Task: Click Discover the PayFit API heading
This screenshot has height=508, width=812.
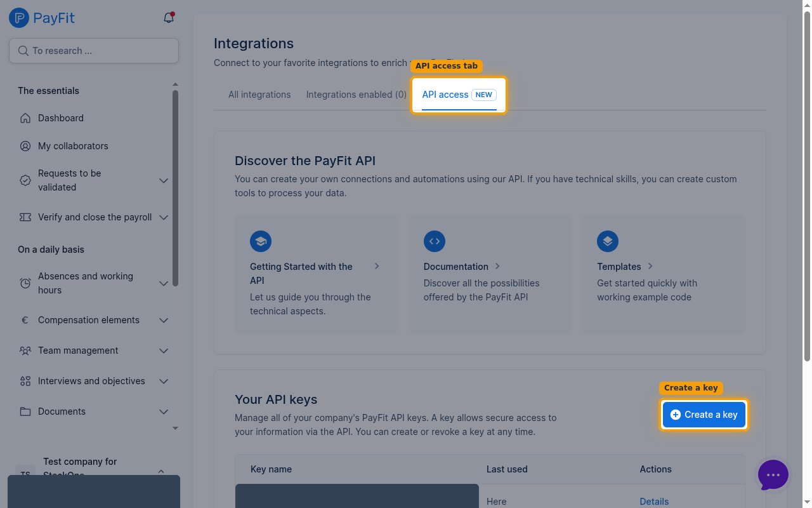Action: [x=306, y=161]
